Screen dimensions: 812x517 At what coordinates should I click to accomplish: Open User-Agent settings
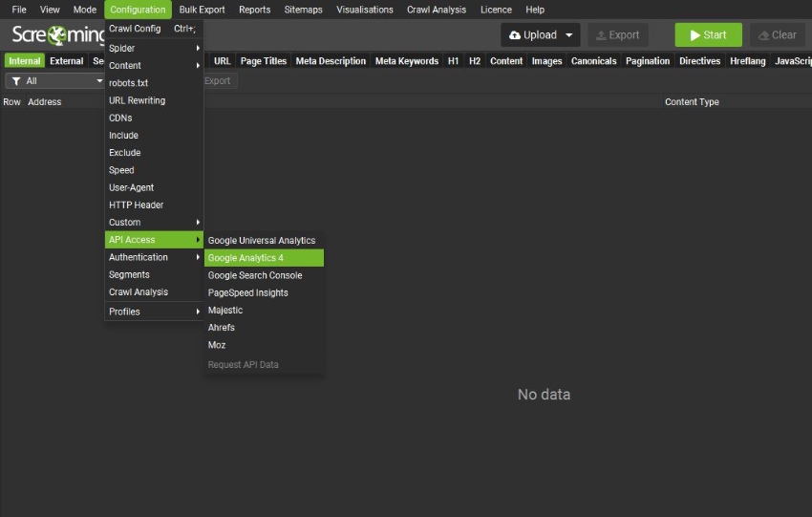(x=154, y=187)
